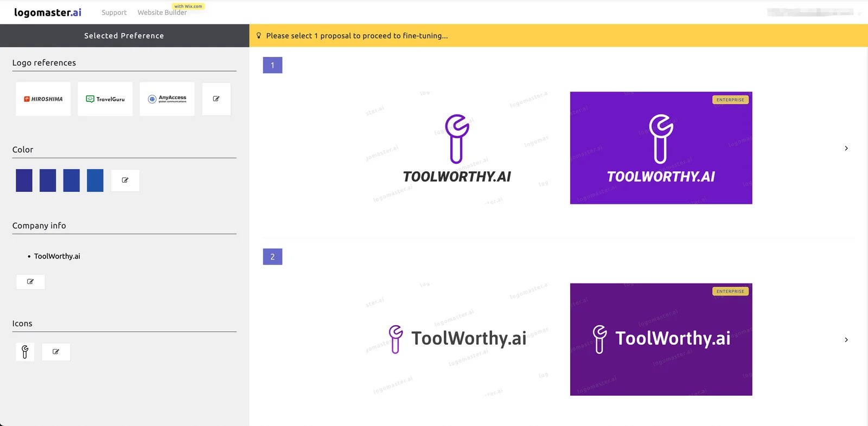Select the wrench icon thumbnail
The height and width of the screenshot is (426, 868).
(25, 352)
